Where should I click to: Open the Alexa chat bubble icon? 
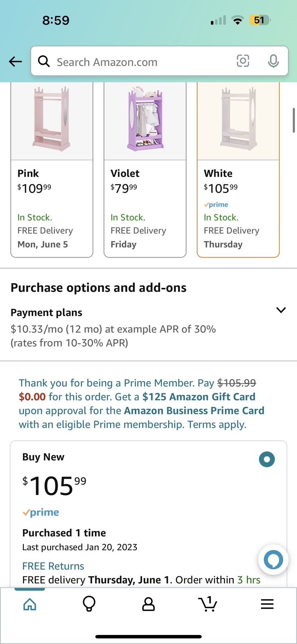pyautogui.click(x=273, y=559)
